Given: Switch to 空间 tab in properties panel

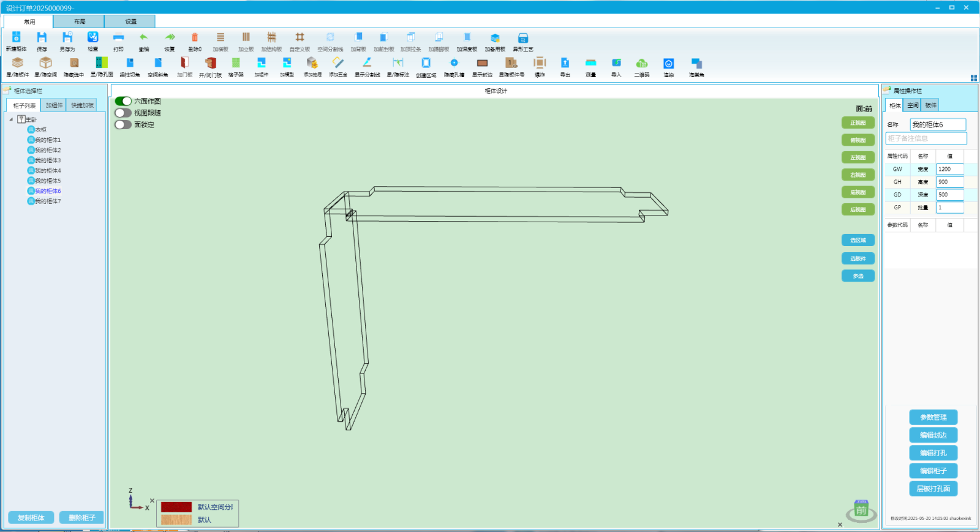Looking at the screenshot, I should 913,105.
